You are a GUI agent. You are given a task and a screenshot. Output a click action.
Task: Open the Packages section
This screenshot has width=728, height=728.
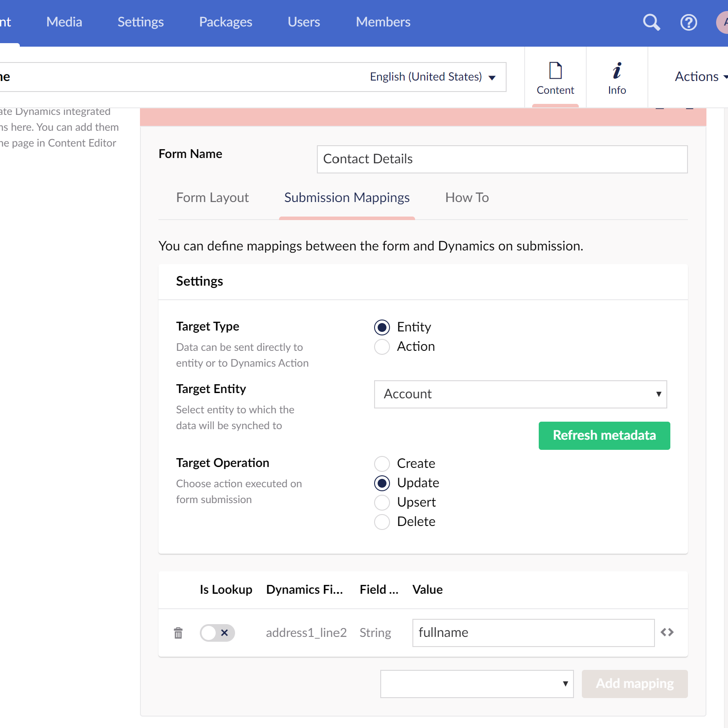coord(225,22)
